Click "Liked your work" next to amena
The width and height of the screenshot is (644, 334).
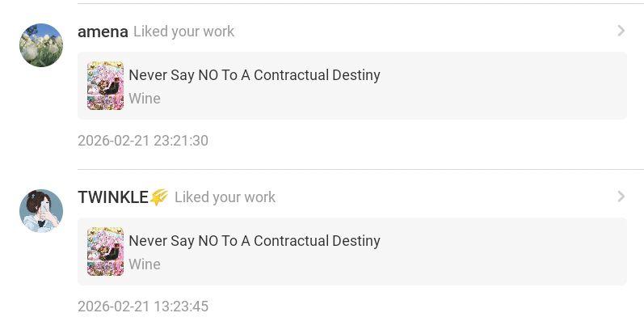(x=183, y=32)
